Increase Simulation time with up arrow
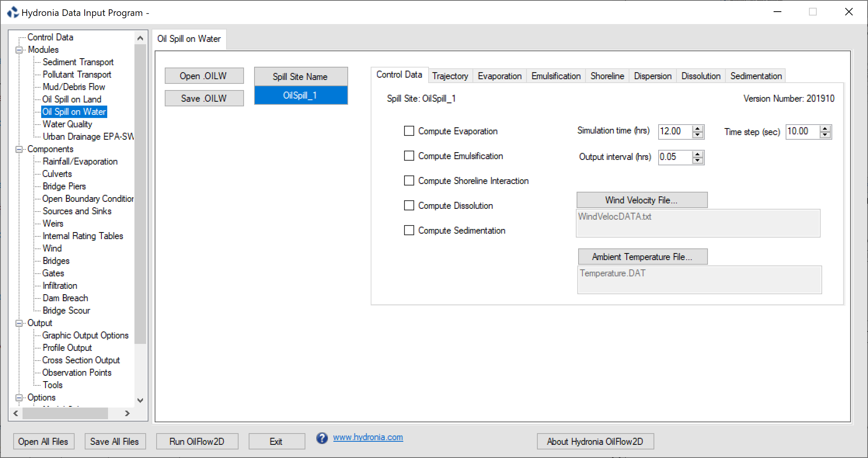 (x=698, y=128)
